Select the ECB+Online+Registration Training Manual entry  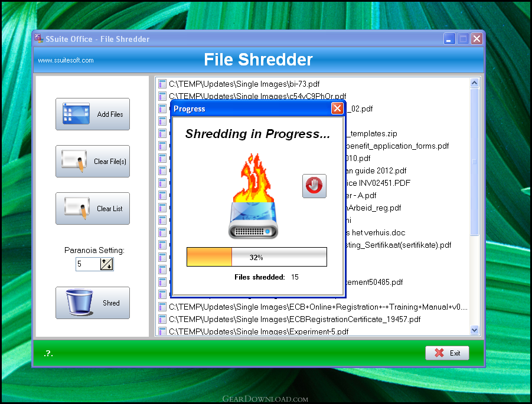318,307
